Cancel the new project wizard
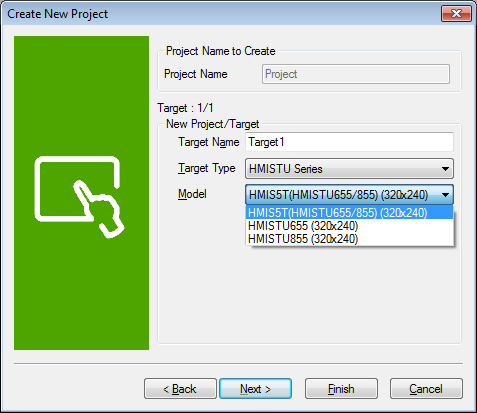This screenshot has height=413, width=477. click(x=426, y=389)
